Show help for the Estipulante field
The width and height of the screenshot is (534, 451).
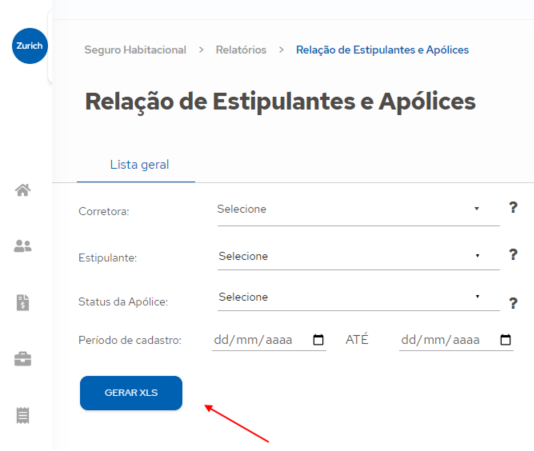(x=513, y=254)
